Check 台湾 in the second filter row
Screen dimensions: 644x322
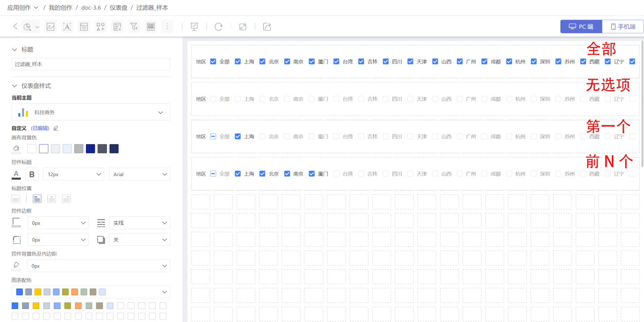tap(336, 99)
